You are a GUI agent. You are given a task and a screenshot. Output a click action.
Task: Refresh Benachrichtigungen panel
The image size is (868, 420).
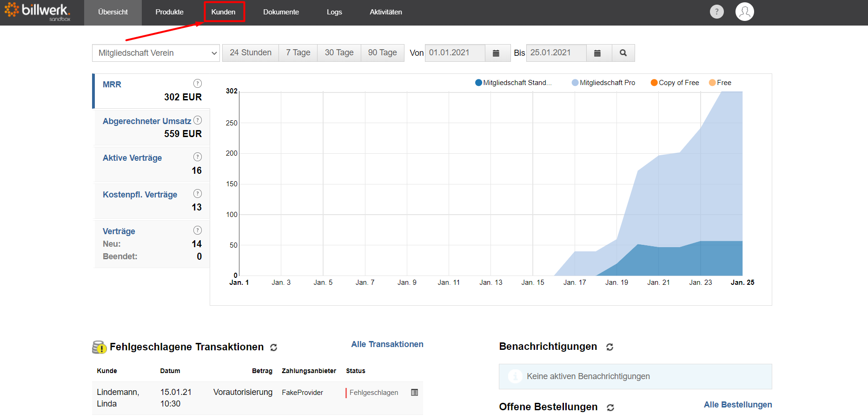click(x=610, y=347)
